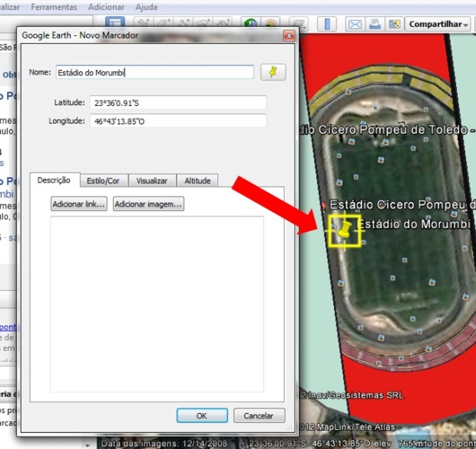Open the Ferramentas menu
Screen dimensions: 476x449
(54, 7)
